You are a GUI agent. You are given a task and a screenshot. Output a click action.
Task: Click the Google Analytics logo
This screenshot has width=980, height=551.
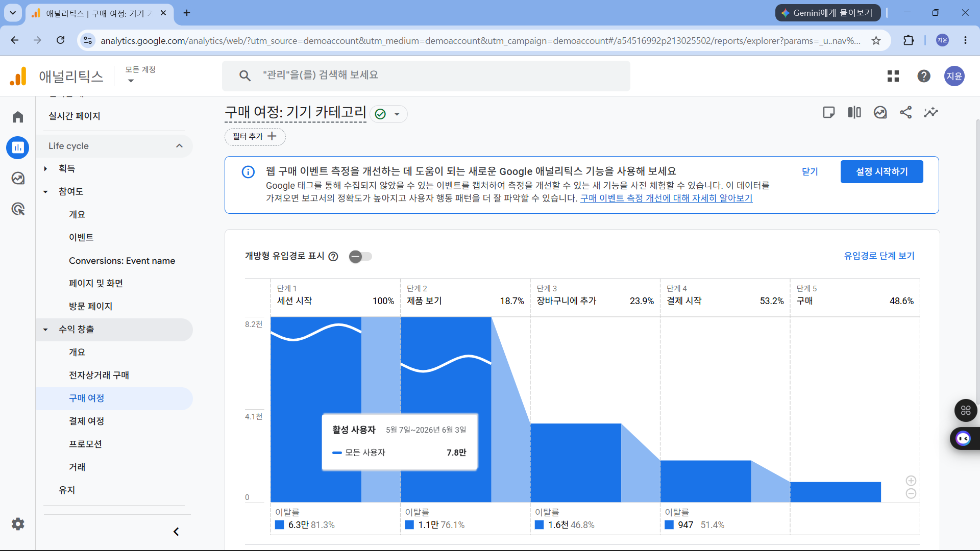(x=18, y=77)
